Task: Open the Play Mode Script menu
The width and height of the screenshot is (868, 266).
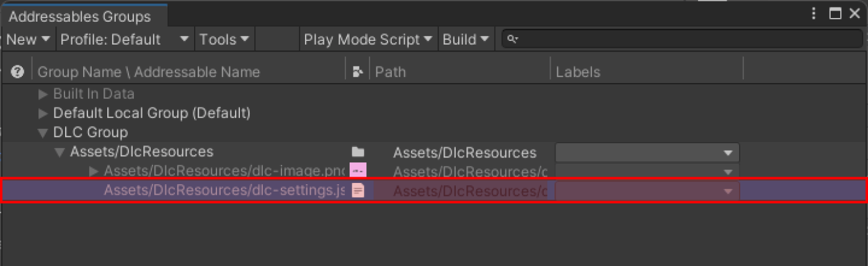Action: 368,40
